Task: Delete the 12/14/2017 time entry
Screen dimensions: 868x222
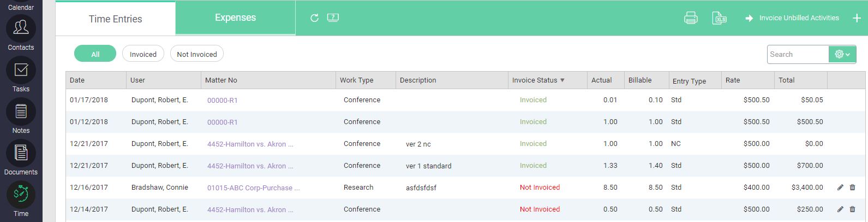Action: (852, 209)
